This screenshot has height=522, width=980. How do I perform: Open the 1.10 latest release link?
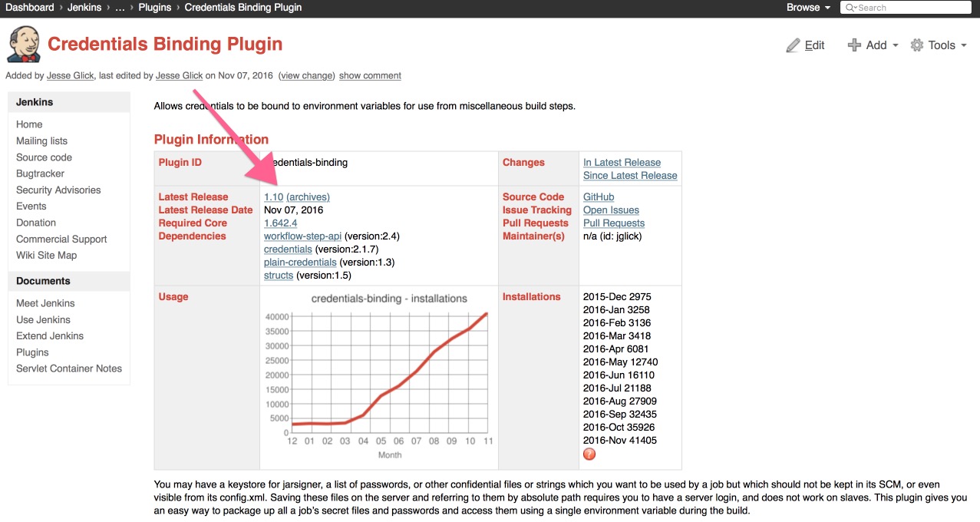tap(273, 197)
